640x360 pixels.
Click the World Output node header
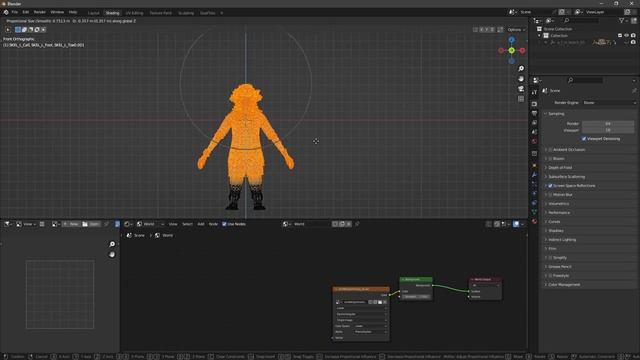(x=485, y=280)
